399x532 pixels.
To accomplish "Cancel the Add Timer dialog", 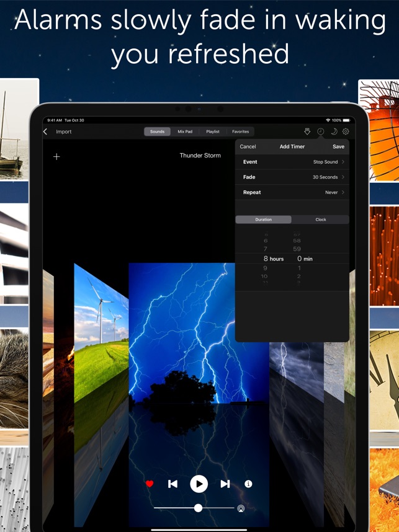I will click(x=248, y=147).
